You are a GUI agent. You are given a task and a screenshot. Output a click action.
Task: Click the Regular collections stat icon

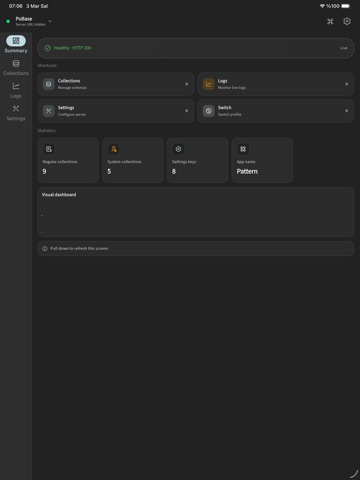coord(49,149)
